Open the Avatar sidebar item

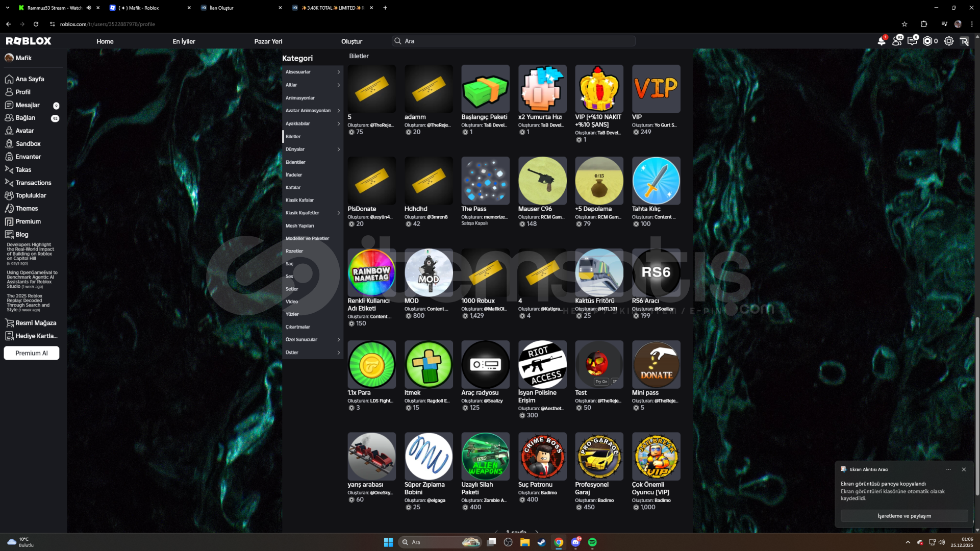tap(24, 131)
